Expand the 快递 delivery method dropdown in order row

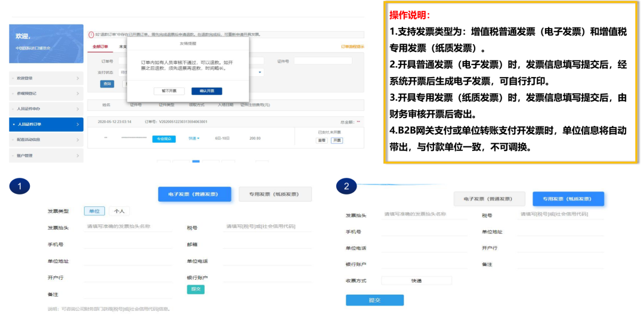coord(194,138)
